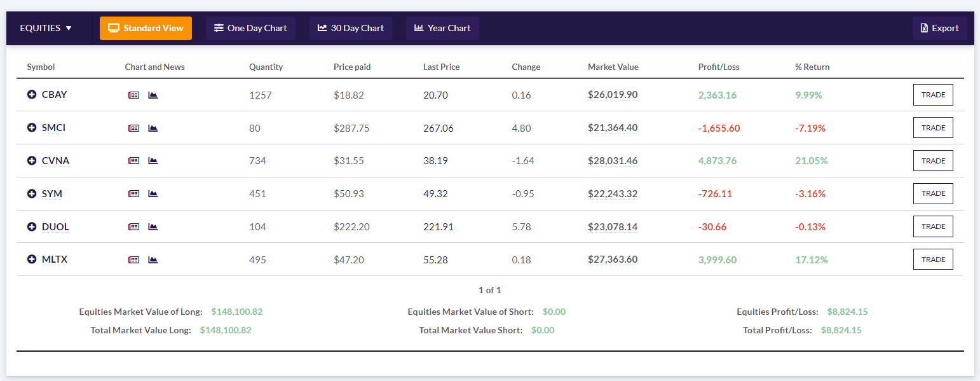Click Equities Profit/Loss value $8,824.15
The height and width of the screenshot is (381, 980).
(x=847, y=312)
